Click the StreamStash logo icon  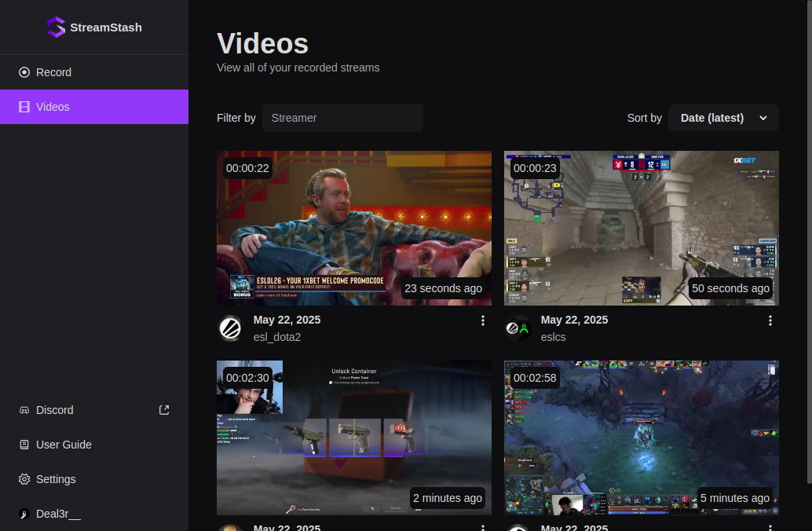pyautogui.click(x=56, y=27)
